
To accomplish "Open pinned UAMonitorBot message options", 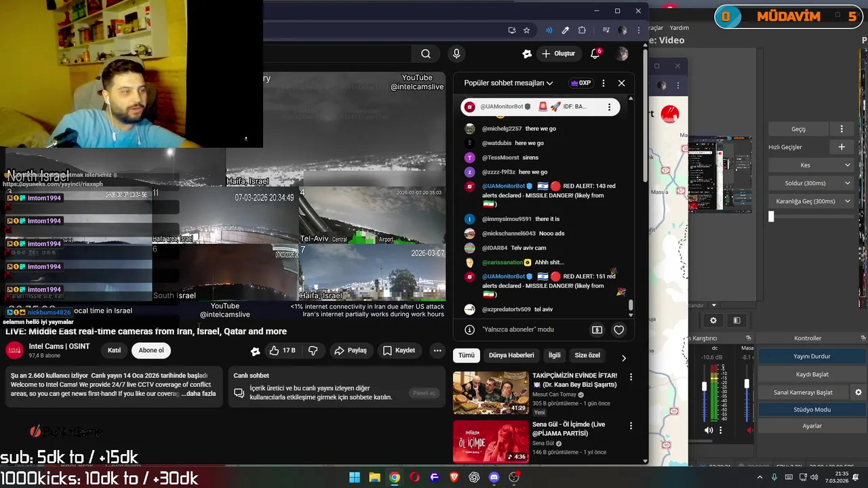I will pos(609,106).
